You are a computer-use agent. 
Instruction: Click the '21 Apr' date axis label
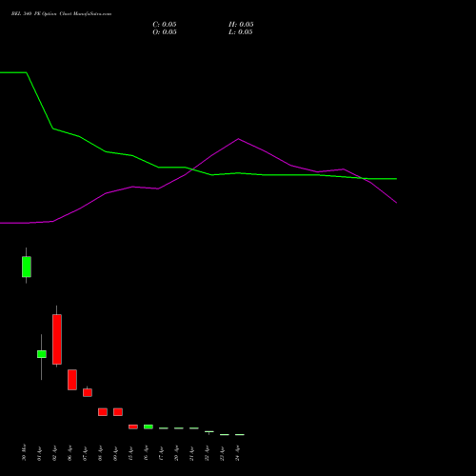tap(191, 453)
